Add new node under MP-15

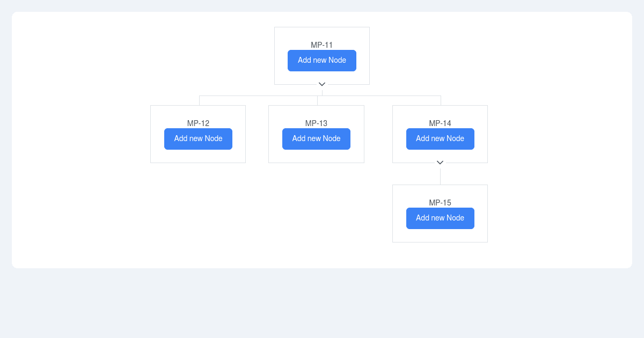click(440, 218)
